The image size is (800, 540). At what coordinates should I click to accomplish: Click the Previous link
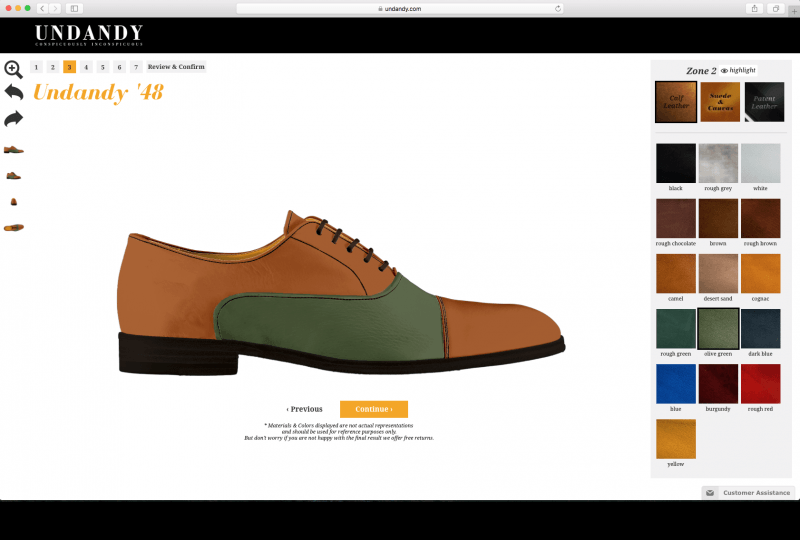click(304, 409)
